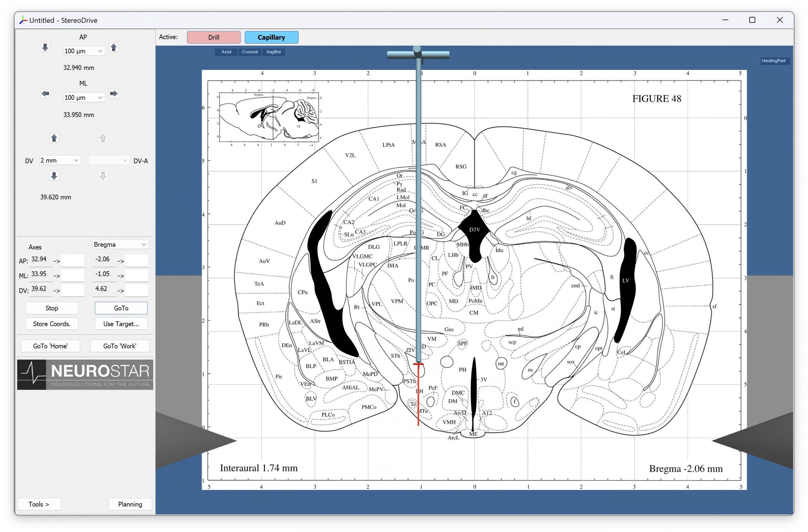808x532 pixels.
Task: Activate the Drill tool
Action: point(214,37)
